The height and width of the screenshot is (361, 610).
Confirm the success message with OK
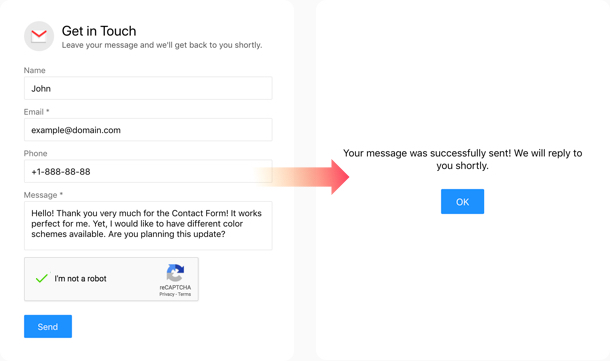[x=463, y=202]
